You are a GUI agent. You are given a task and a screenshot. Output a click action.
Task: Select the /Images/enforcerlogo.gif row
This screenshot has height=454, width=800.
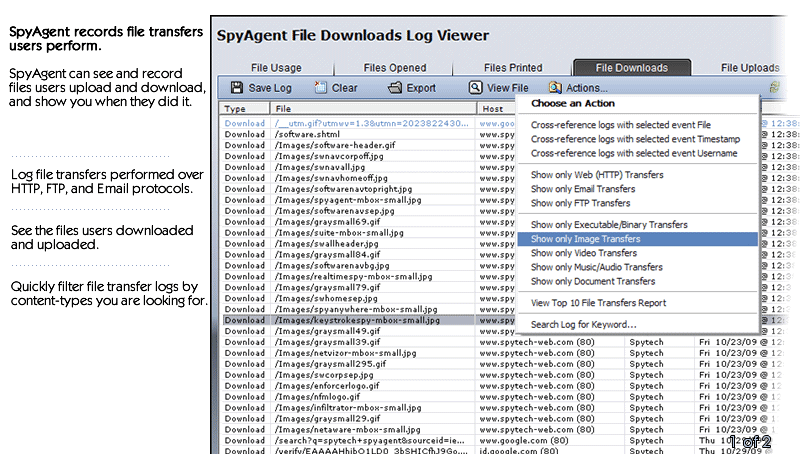(x=503, y=386)
